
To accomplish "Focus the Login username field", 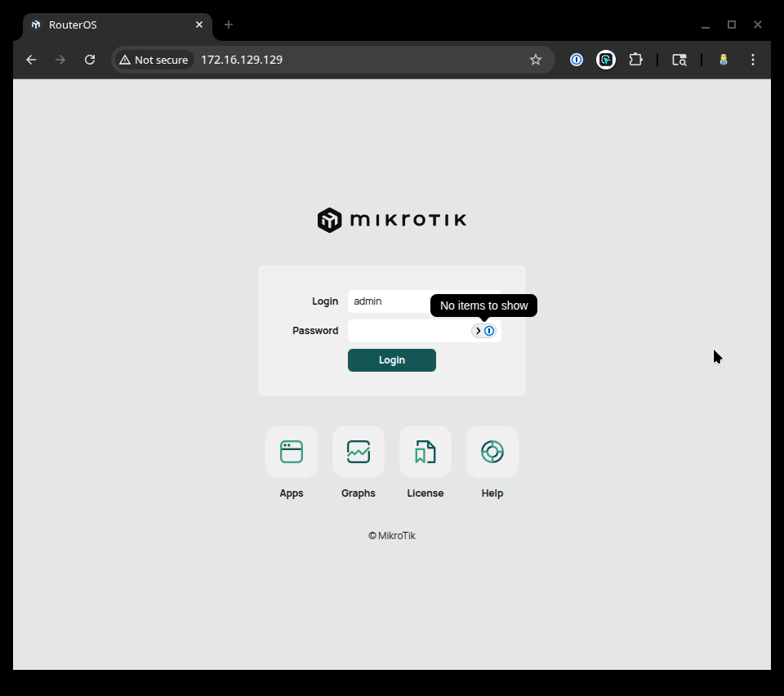I will point(424,301).
